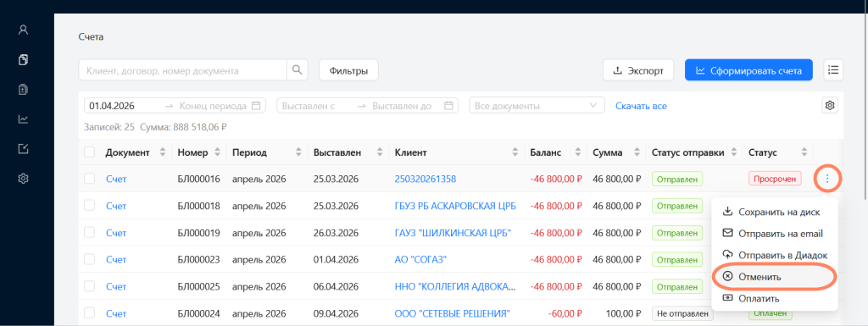Focus the client search input field

(x=183, y=71)
